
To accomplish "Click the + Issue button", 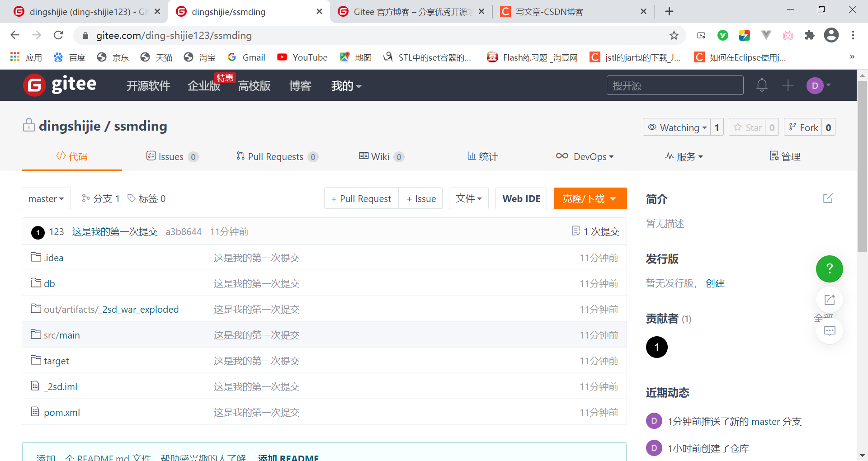I will click(x=421, y=198).
